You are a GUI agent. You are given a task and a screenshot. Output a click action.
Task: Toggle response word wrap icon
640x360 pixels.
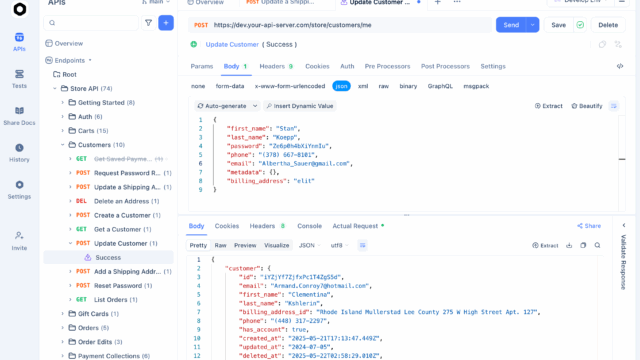pos(362,245)
